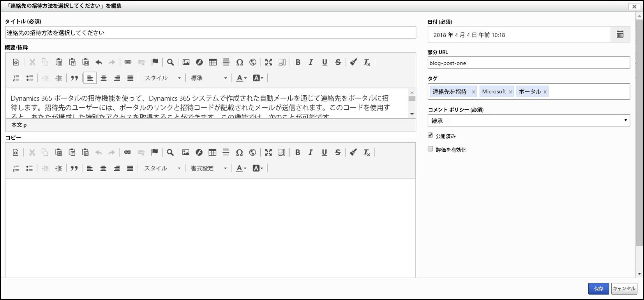The width and height of the screenshot is (644, 300).
Task: Insert image in summary editor
Action: pos(186,62)
